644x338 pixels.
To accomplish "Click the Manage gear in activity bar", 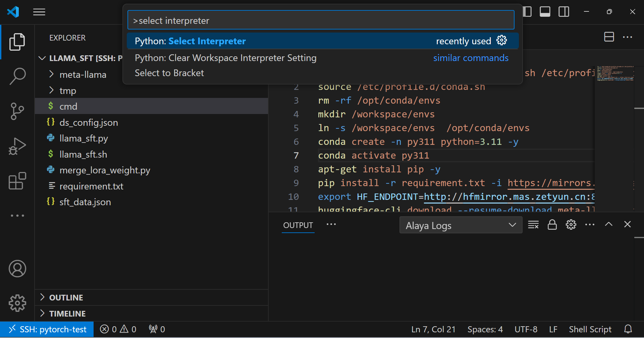I will click(17, 303).
